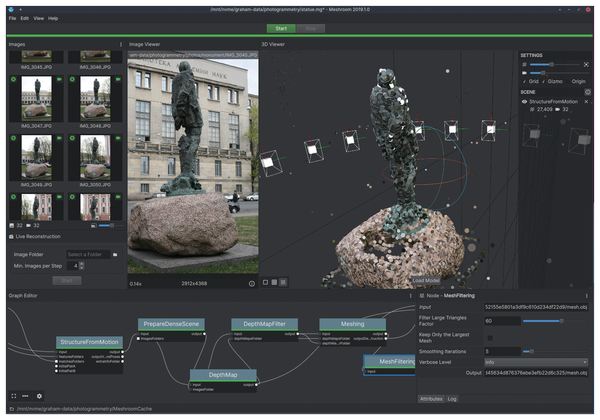Toggle the Grid checkbox in Settings

[x=526, y=80]
